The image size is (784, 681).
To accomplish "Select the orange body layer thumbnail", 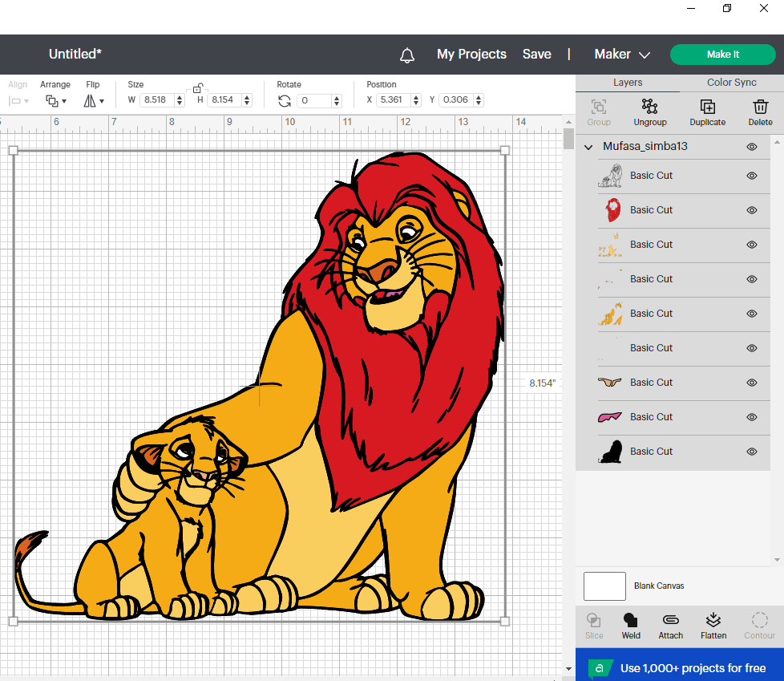I will click(611, 314).
